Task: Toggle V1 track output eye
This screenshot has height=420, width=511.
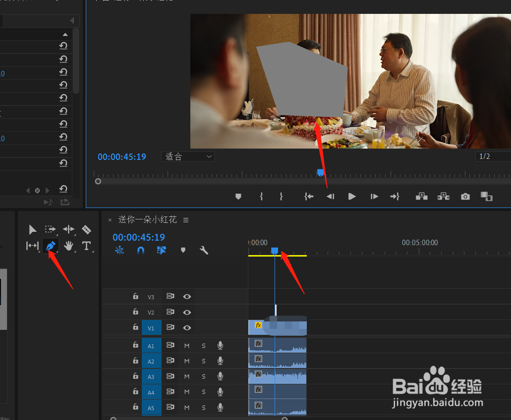Action: tap(187, 327)
